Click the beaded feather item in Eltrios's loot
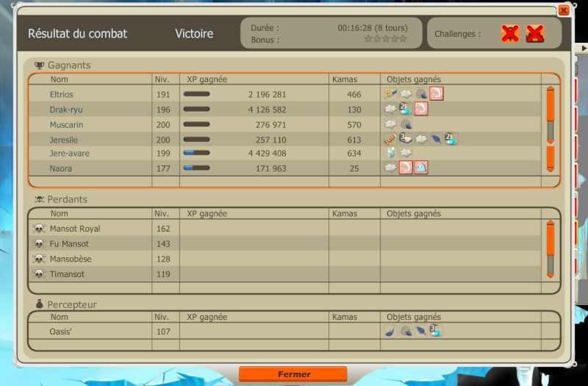Image resolution: width=588 pixels, height=386 pixels. click(390, 94)
